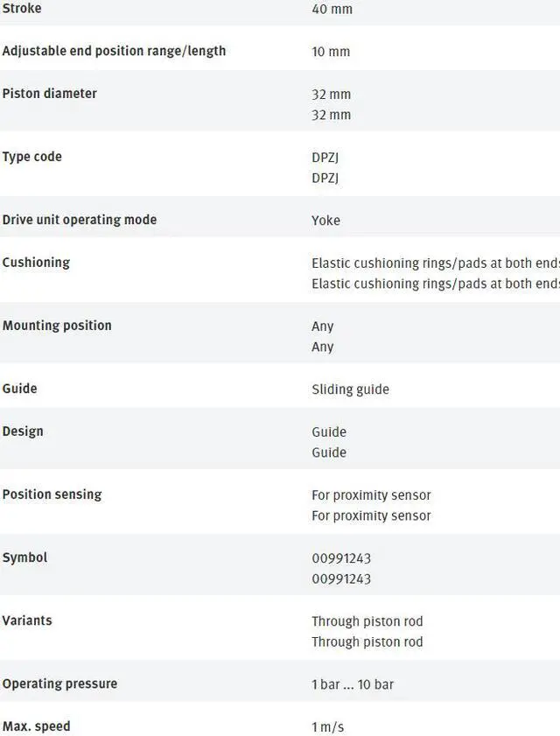Select the 1 bar ... 10 bar value
Screen dimensions: 560x736
(x=353, y=684)
